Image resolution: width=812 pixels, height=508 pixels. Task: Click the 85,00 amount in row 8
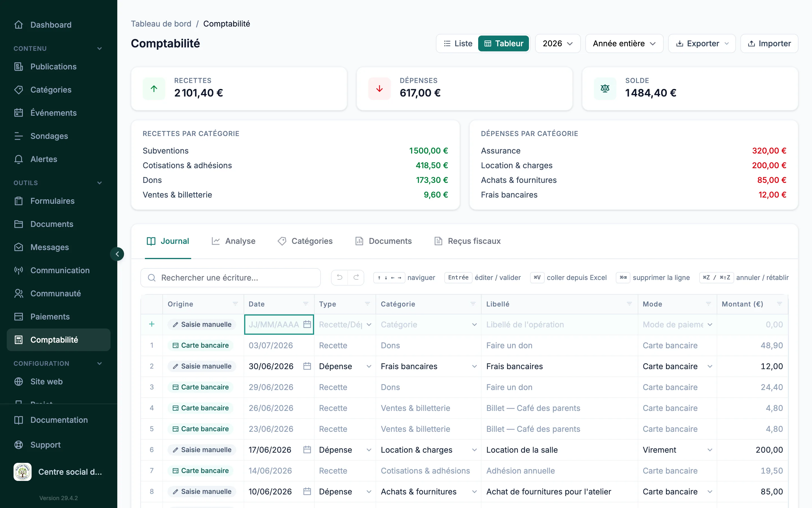tap(753, 492)
